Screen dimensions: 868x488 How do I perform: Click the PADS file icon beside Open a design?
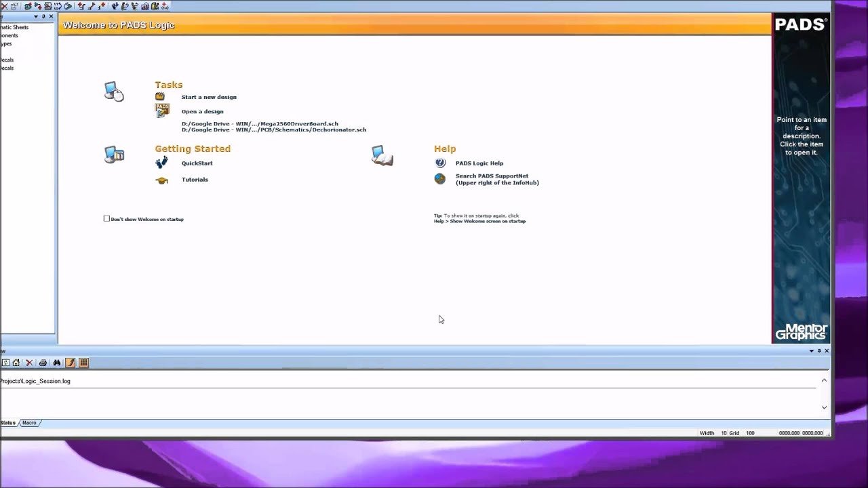[x=162, y=110]
